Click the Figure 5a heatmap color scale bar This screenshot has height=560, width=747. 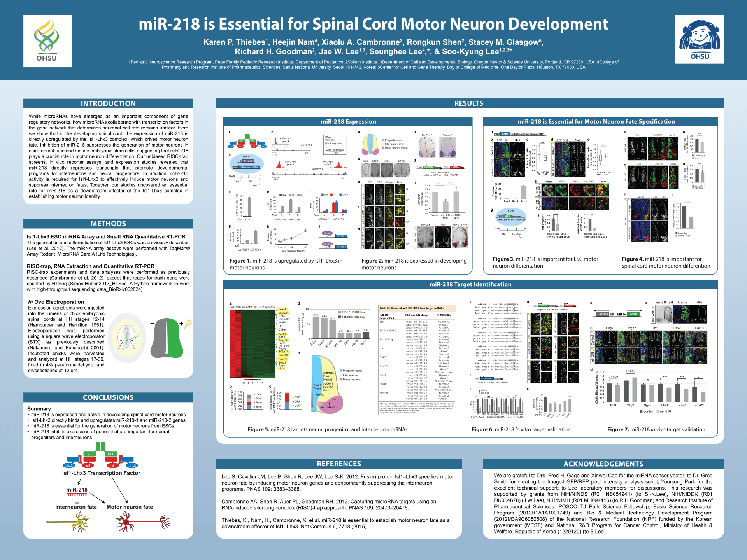tap(253, 380)
